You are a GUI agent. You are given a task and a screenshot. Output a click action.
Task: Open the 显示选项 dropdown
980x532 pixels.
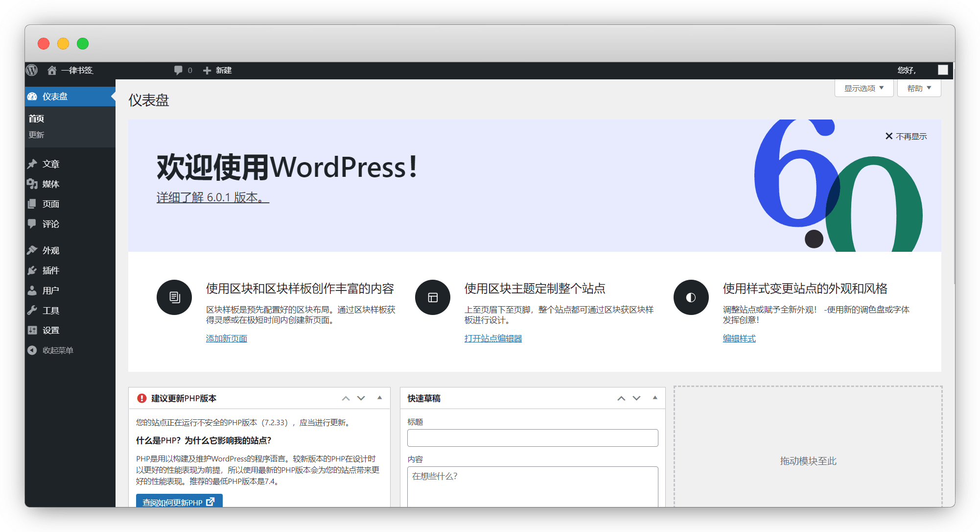[864, 88]
